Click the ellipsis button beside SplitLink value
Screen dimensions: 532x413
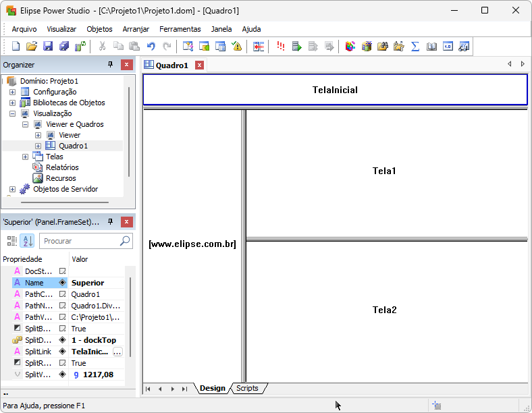tap(117, 352)
